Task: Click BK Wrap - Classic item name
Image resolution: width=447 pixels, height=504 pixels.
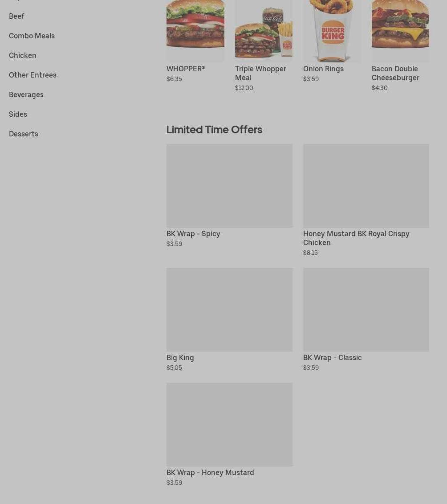Action: coord(333,358)
